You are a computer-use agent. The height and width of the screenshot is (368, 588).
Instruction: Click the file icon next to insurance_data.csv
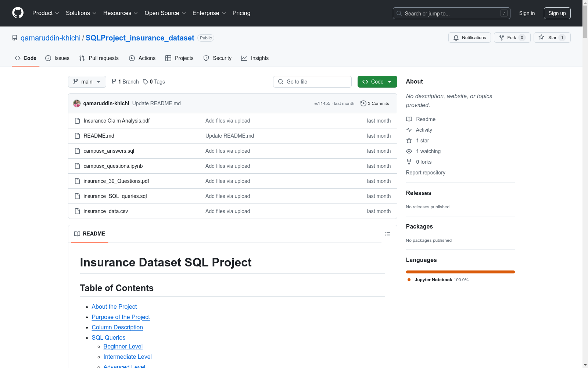pos(77,211)
